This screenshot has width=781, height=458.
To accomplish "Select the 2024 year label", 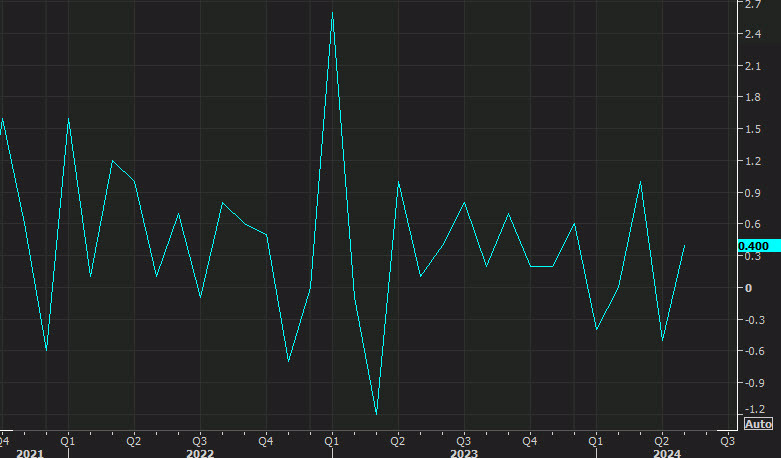I will (666, 453).
